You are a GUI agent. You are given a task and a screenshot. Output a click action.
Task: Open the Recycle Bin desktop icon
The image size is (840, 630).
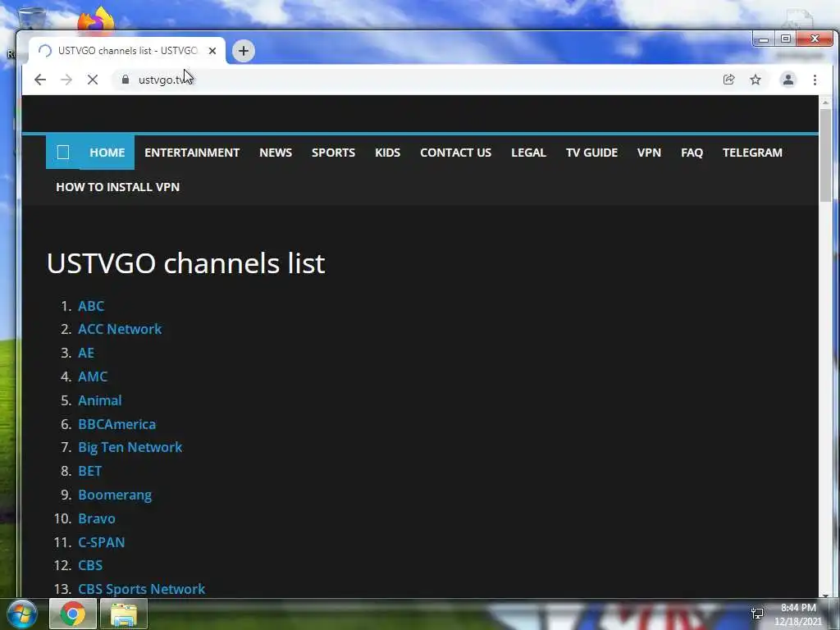[31, 19]
